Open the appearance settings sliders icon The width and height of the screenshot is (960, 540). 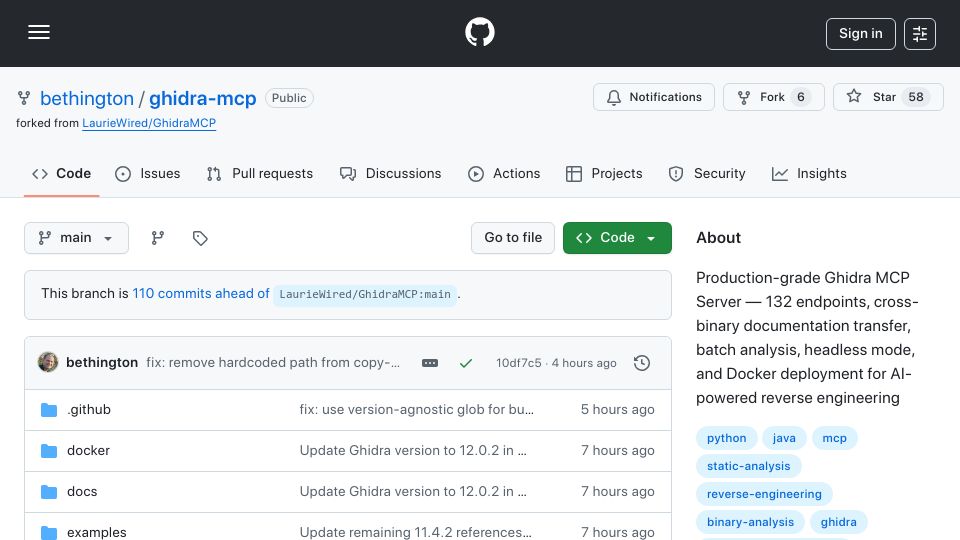(x=920, y=34)
